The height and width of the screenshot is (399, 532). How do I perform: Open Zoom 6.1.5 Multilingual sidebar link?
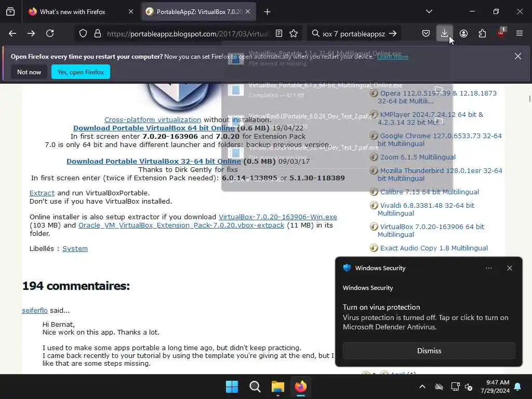[418, 157]
